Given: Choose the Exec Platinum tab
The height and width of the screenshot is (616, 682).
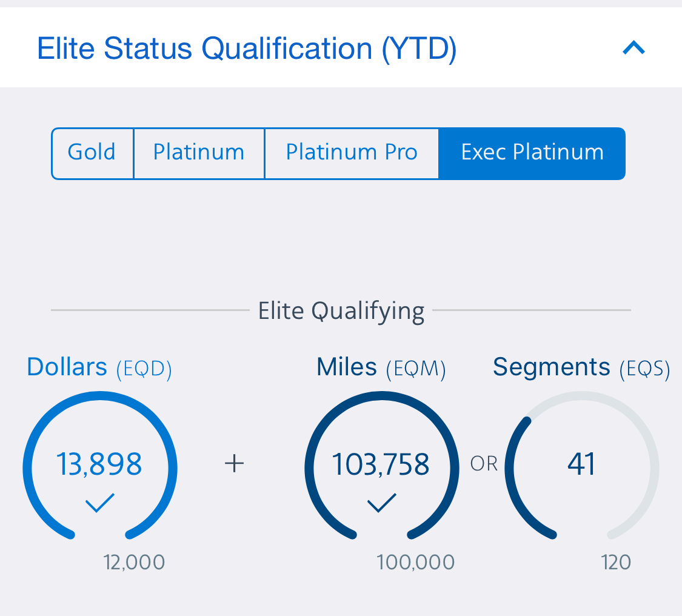Looking at the screenshot, I should point(532,152).
